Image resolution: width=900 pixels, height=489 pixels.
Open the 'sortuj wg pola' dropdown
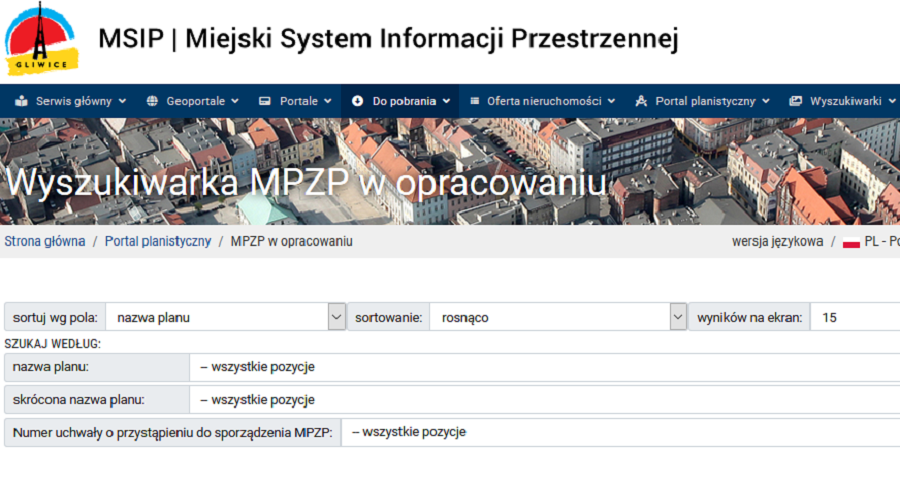[x=225, y=317]
